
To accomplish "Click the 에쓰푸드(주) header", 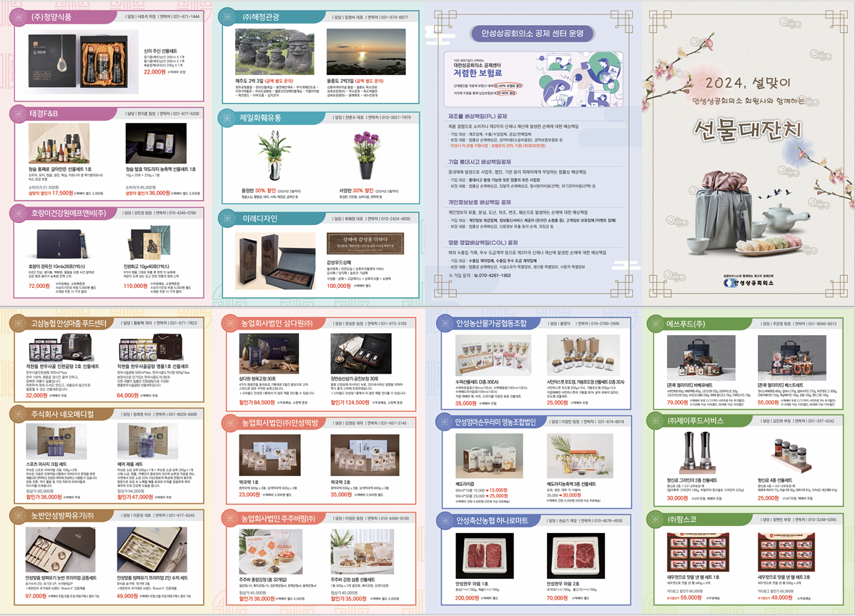I will pos(686,324).
